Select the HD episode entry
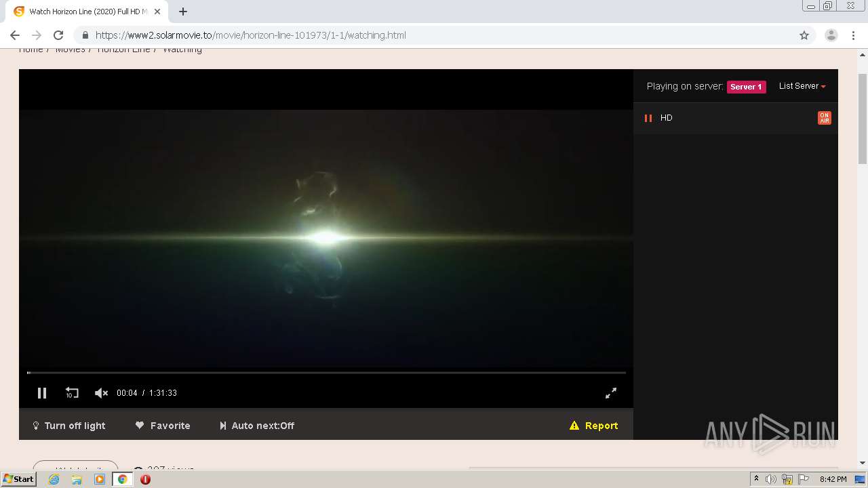 pyautogui.click(x=736, y=118)
